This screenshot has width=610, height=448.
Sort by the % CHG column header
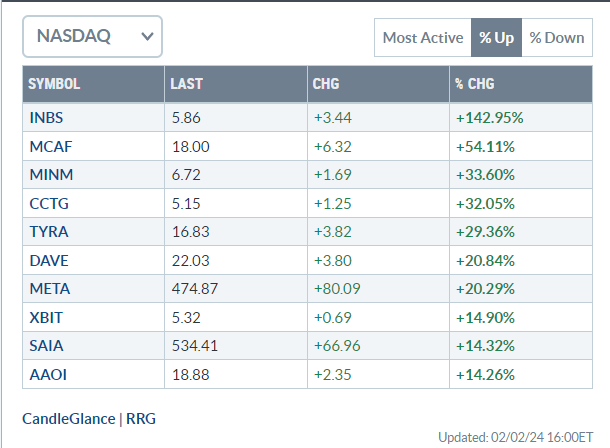click(474, 84)
